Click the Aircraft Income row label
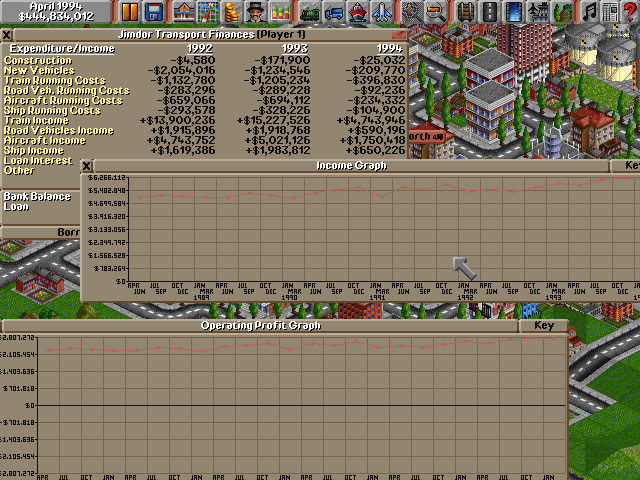Viewport: 640px width, 480px height. [x=45, y=140]
